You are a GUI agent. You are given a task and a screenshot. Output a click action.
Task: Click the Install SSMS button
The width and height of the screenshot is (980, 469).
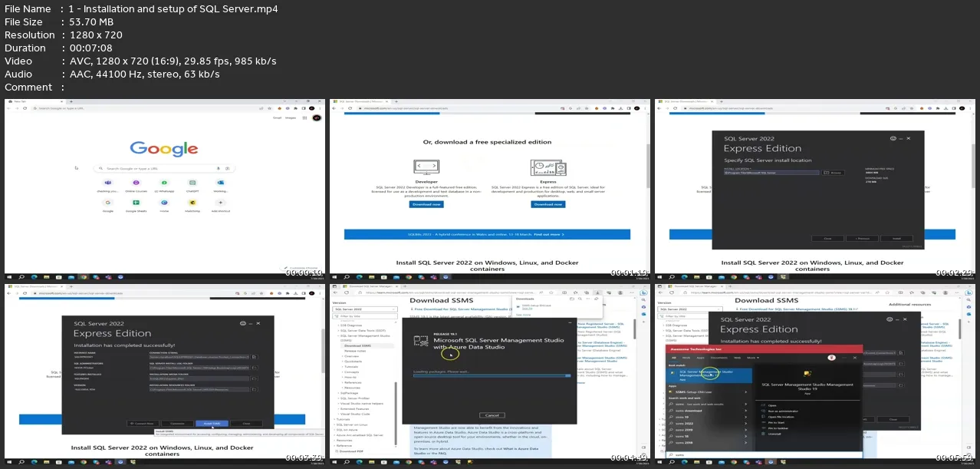pos(212,423)
